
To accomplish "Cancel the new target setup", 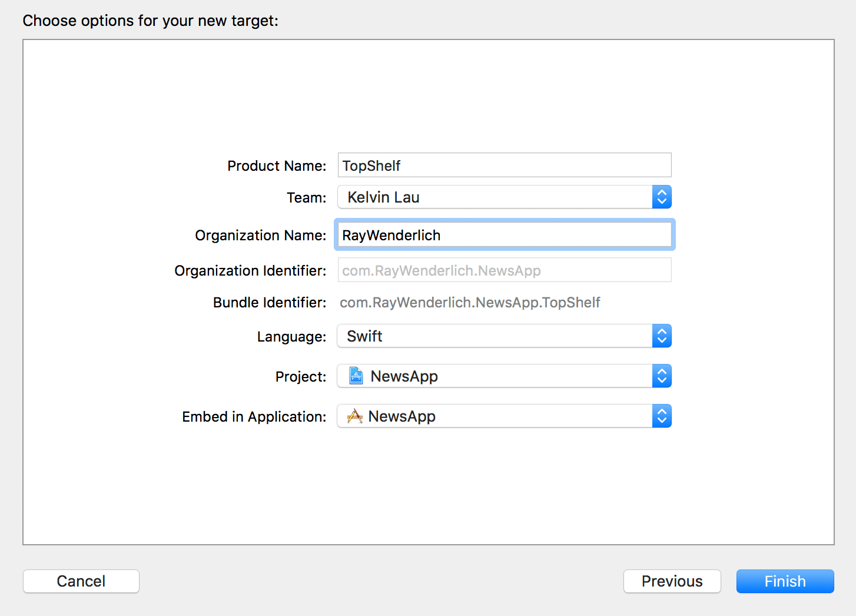I will [x=81, y=581].
